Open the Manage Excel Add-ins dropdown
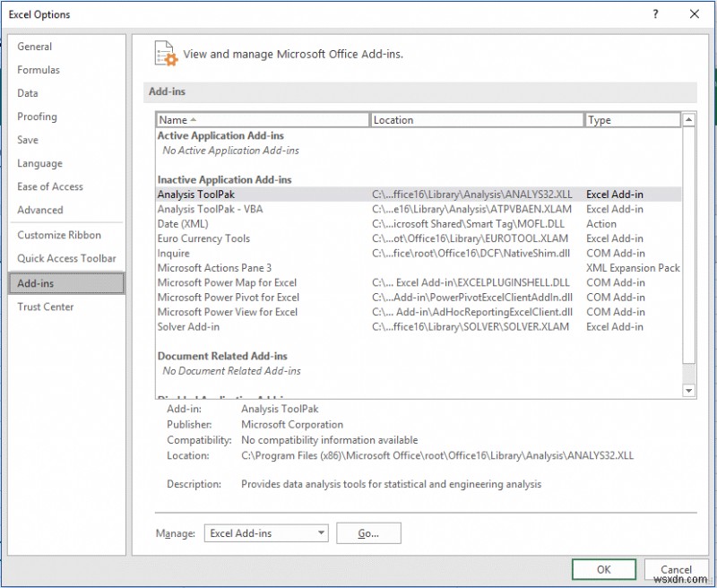Viewport: 717px width, 588px height. [265, 532]
